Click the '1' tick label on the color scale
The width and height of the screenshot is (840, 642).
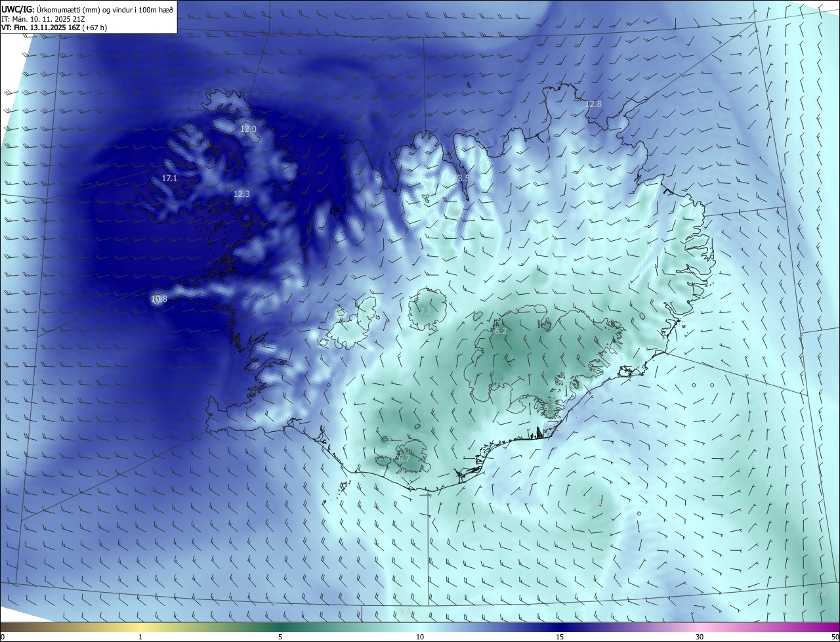tap(140, 637)
